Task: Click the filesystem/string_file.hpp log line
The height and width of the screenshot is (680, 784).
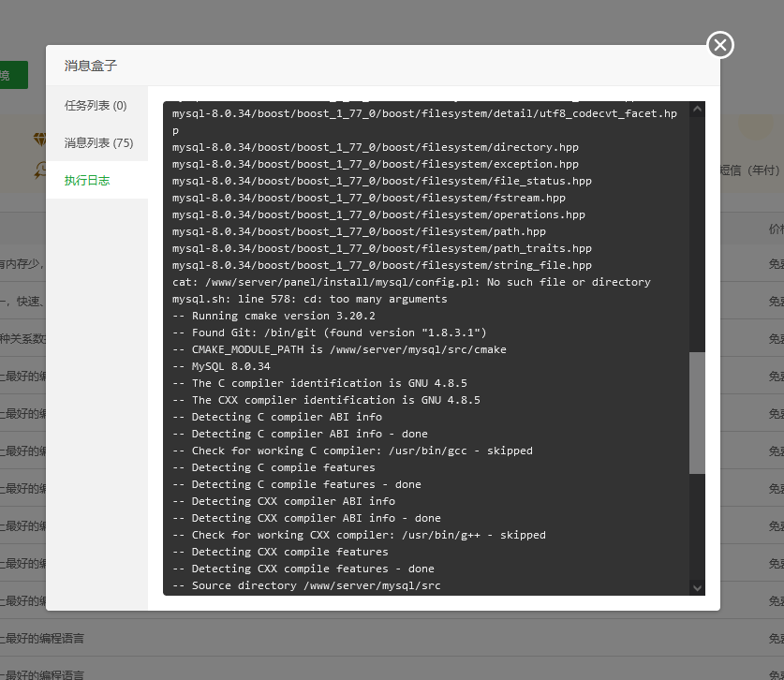Action: 381,265
